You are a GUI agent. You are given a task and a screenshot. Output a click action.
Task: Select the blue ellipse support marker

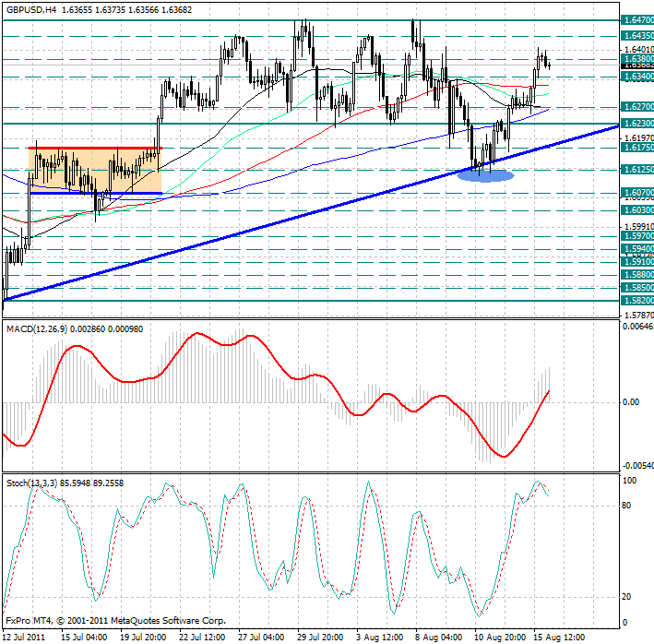(x=485, y=175)
